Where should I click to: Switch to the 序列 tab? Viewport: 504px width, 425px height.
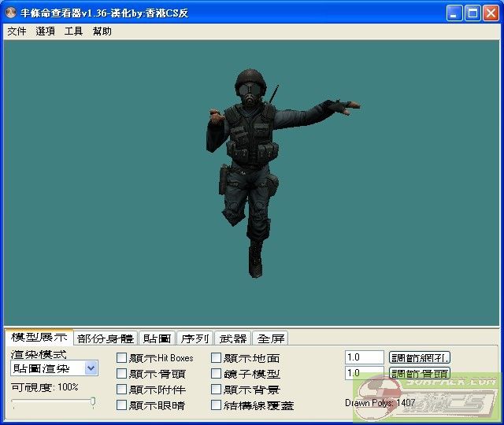pos(195,338)
